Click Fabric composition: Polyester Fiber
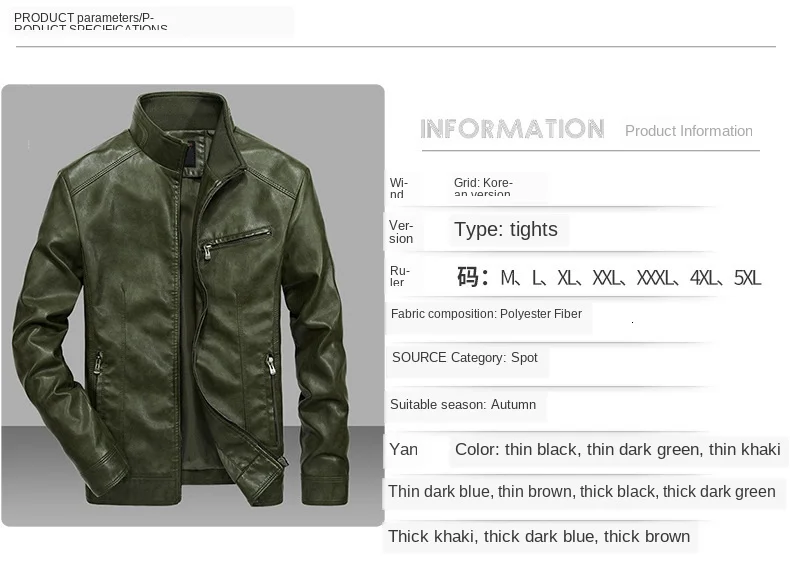This screenshot has width=790, height=566. (486, 314)
